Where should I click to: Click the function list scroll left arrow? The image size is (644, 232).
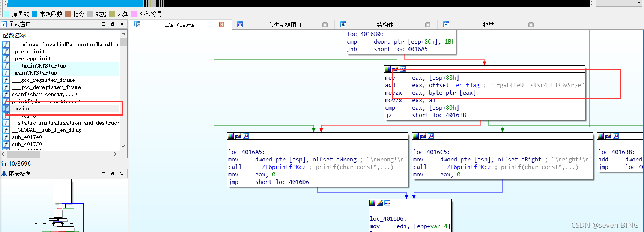coord(3,154)
